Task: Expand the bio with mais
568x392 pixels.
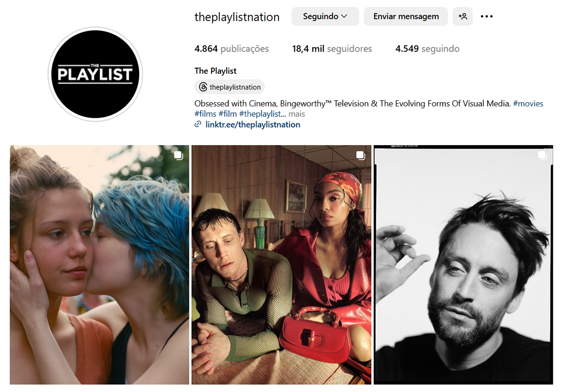Action: point(297,114)
